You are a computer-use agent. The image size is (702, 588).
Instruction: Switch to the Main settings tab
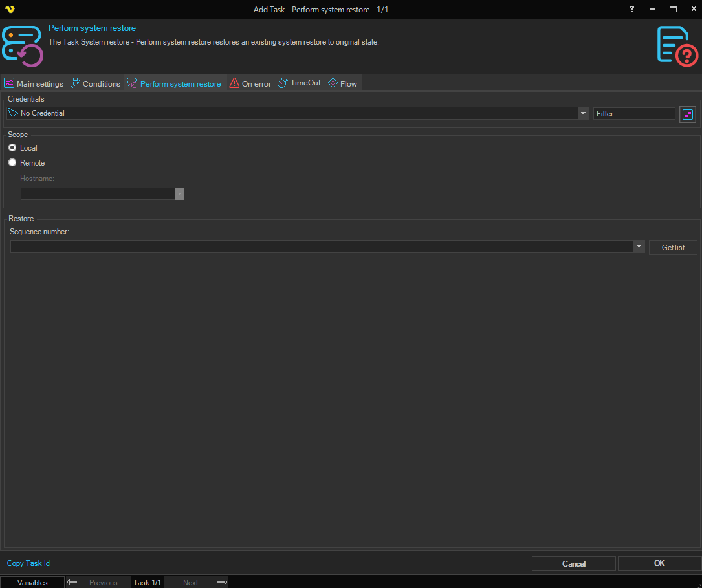[x=34, y=83]
